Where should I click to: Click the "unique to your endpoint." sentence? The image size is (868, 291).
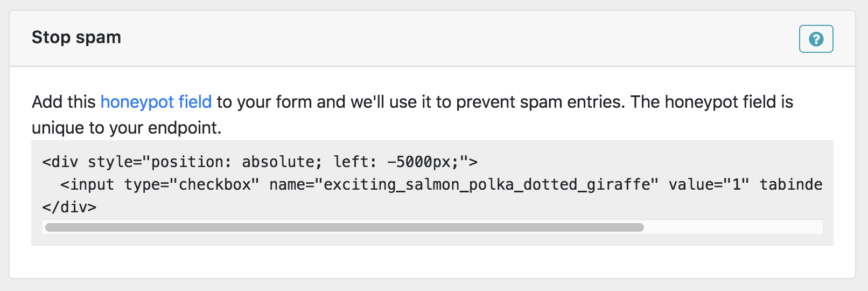(127, 128)
